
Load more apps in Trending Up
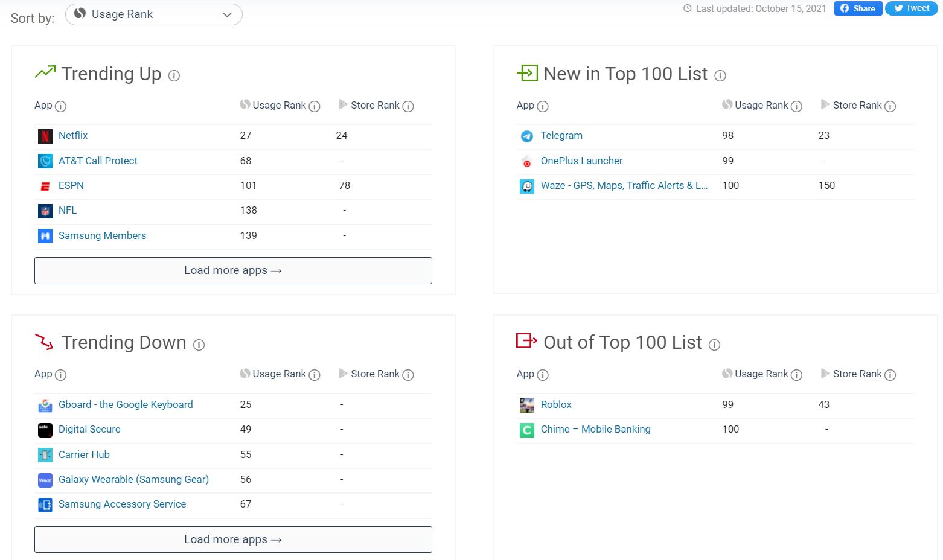tap(233, 270)
